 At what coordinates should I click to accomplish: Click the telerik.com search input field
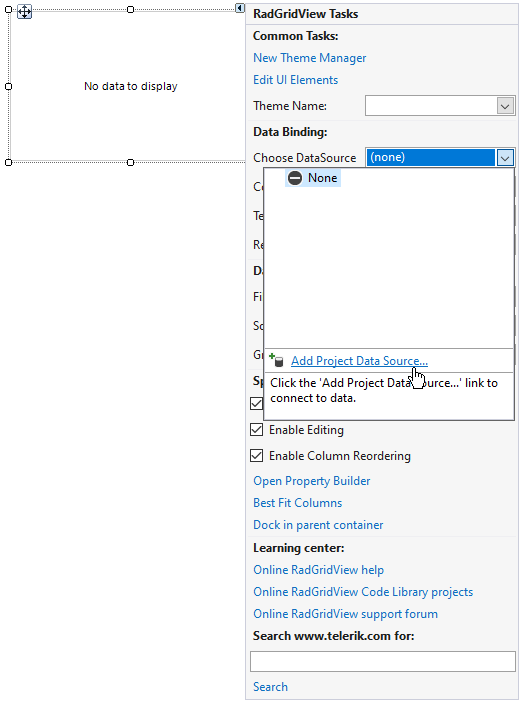pos(383,662)
